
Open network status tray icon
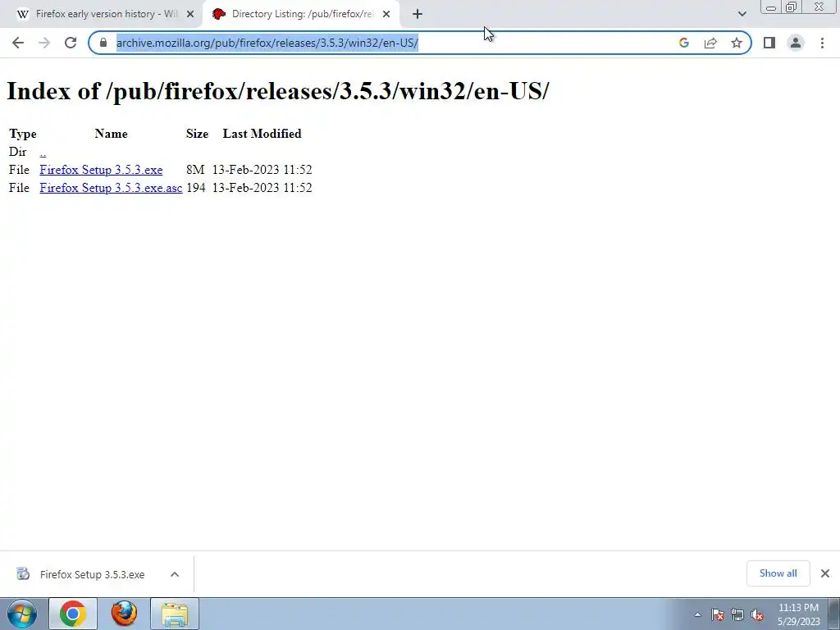737,615
